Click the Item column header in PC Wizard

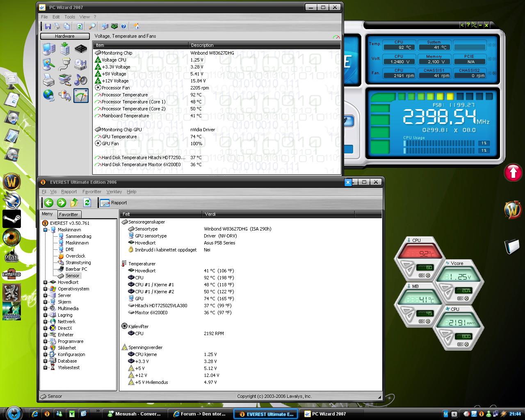point(141,45)
